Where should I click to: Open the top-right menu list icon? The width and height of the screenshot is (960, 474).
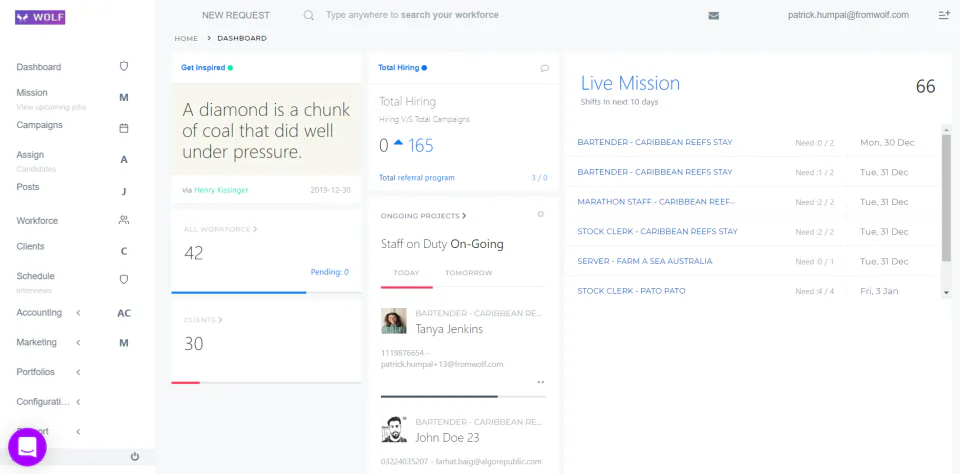click(x=943, y=15)
